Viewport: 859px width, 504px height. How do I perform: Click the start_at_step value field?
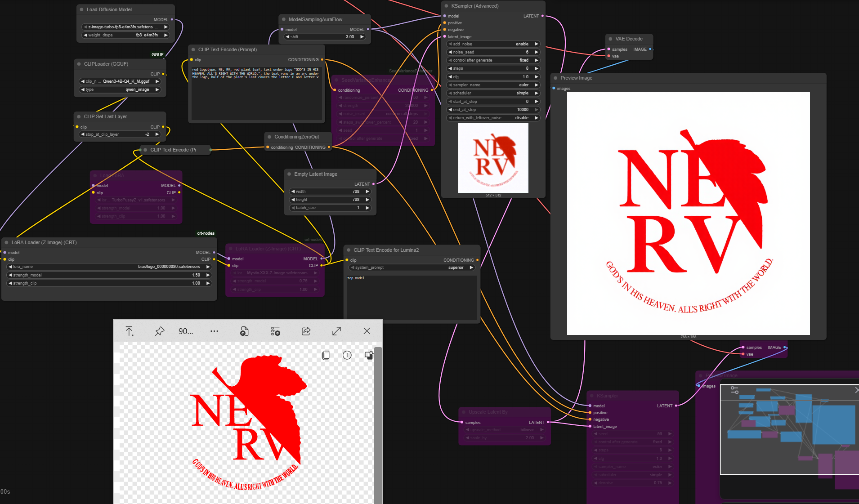tap(493, 102)
